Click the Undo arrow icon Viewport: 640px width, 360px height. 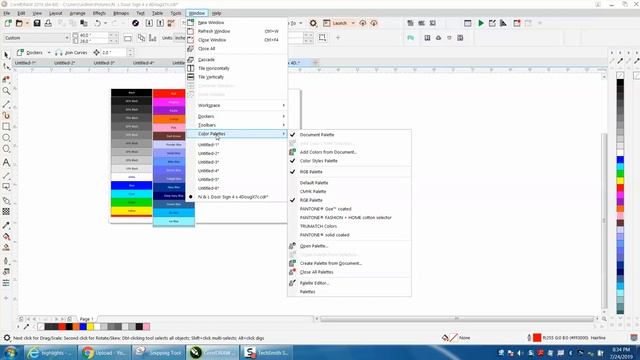coord(98,23)
